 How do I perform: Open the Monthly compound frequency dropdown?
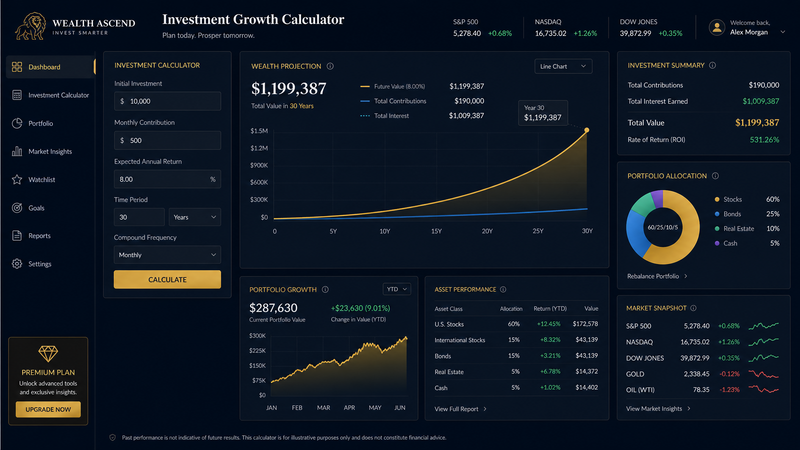coord(167,255)
